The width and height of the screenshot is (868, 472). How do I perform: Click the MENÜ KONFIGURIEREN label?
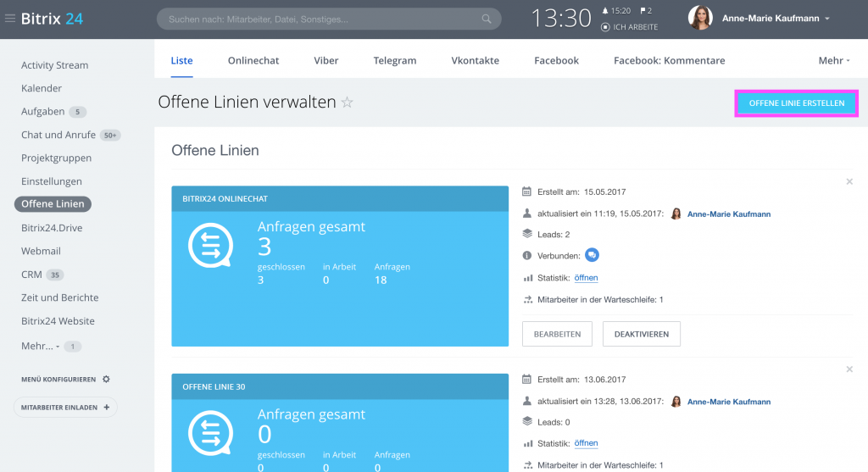(58, 379)
